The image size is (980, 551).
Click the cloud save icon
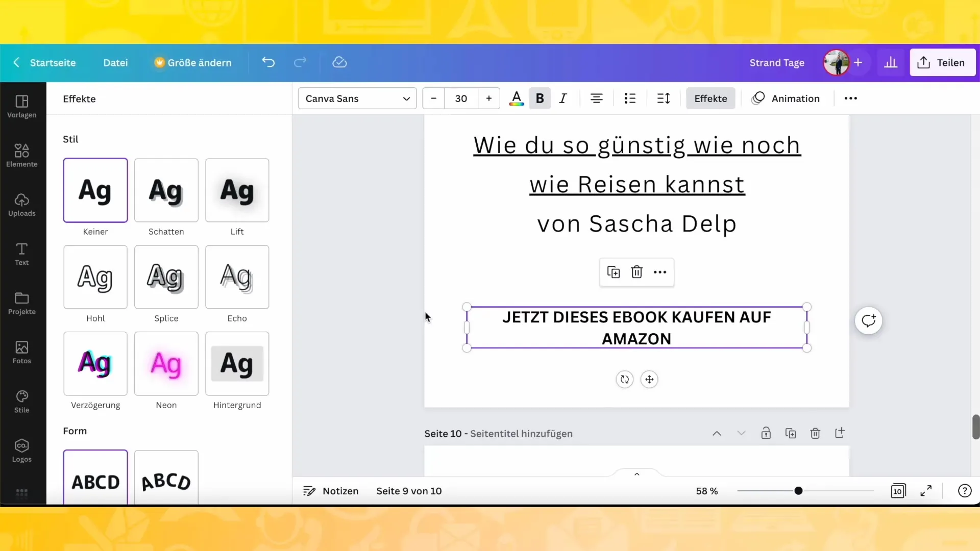coord(339,62)
